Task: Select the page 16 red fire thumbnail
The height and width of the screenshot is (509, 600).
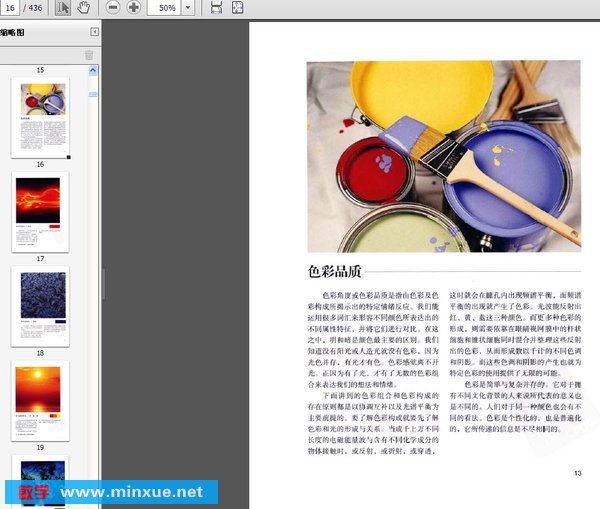Action: 41,212
